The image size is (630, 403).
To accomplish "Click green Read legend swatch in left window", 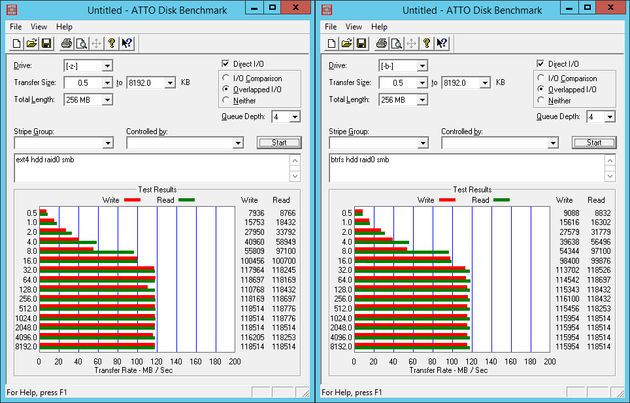I will 186,200.
